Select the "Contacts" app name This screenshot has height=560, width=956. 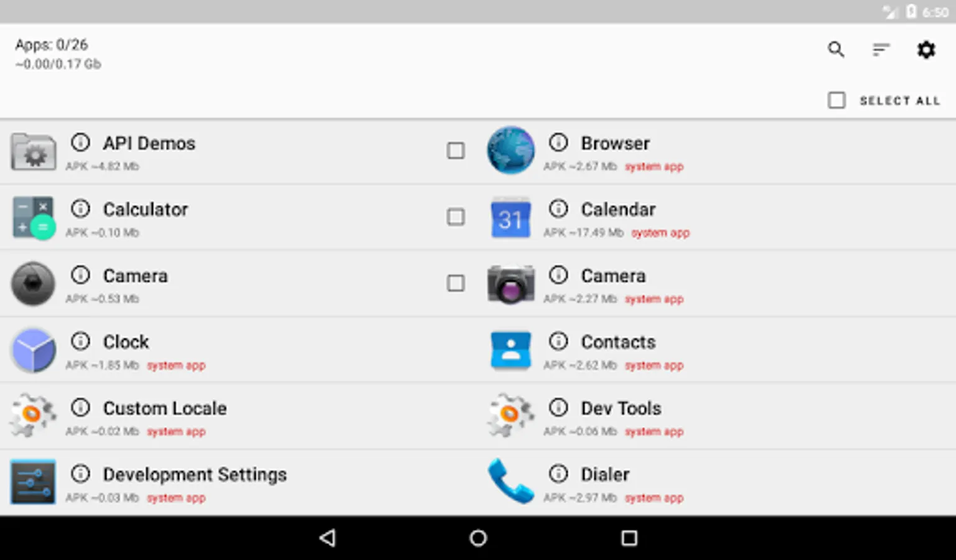point(618,342)
